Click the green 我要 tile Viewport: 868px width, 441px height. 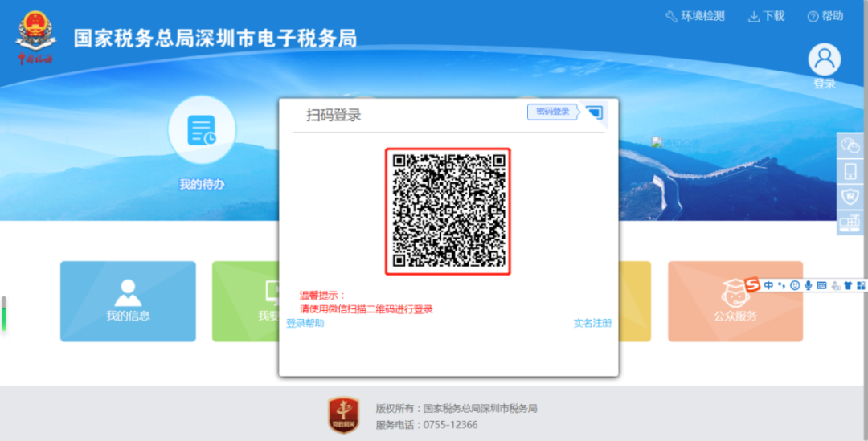246,301
